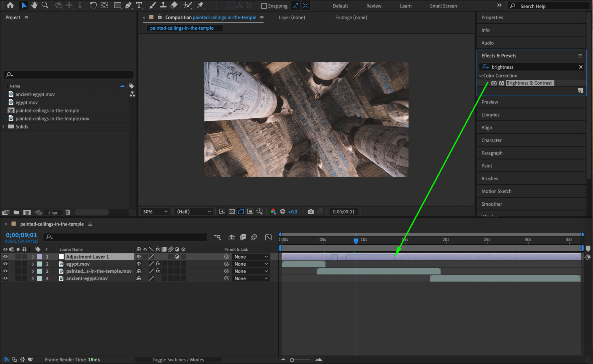The height and width of the screenshot is (364, 593).
Task: Click Toggle Switches / Modes button
Action: coord(178,360)
